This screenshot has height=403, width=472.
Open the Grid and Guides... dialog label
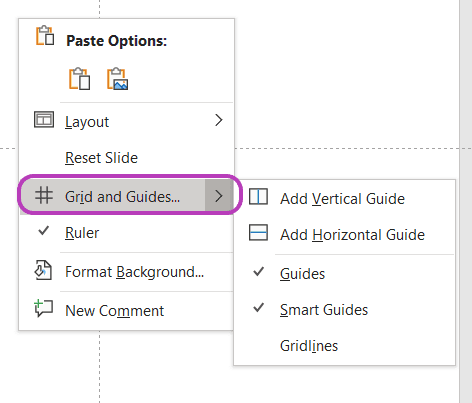tap(122, 197)
